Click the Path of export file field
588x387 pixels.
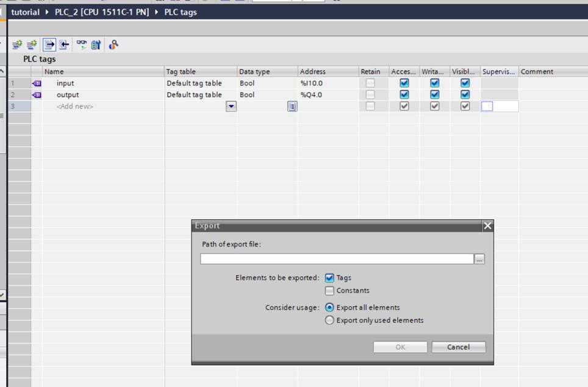click(x=337, y=259)
